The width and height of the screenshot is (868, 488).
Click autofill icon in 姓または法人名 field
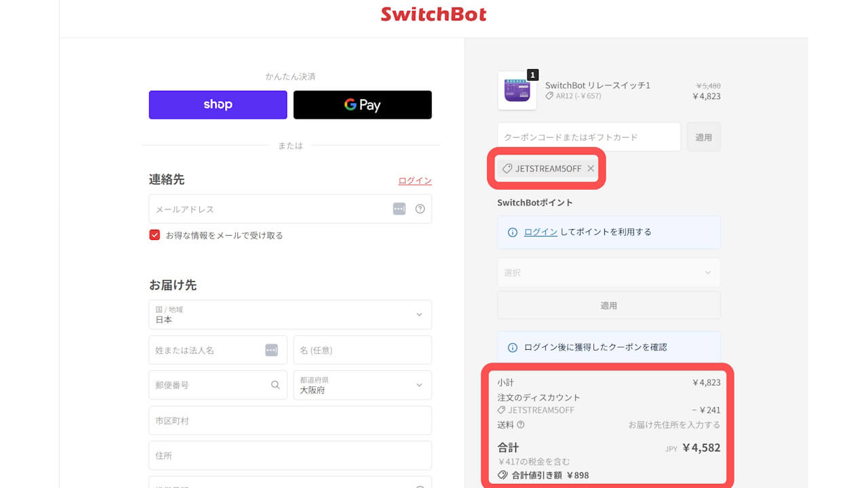coord(271,350)
